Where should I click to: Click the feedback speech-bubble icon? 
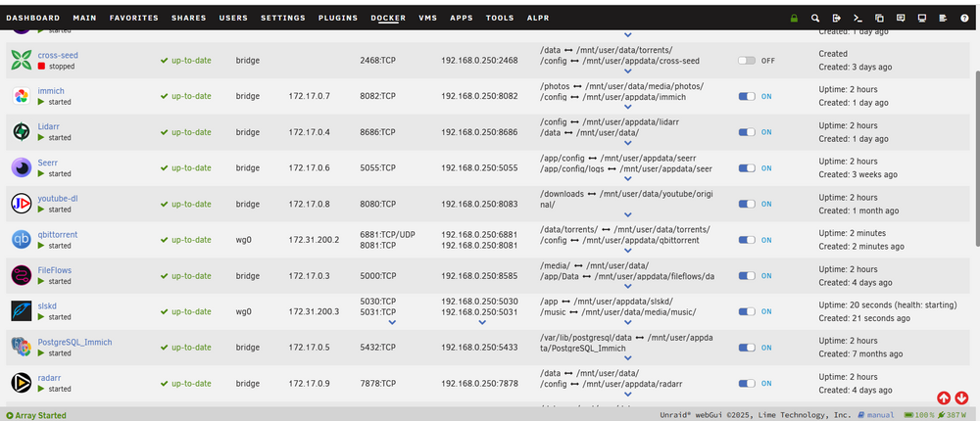pos(900,19)
